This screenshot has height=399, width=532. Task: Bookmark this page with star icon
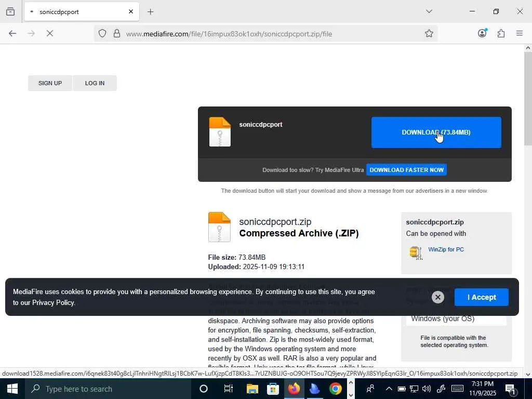click(x=429, y=33)
